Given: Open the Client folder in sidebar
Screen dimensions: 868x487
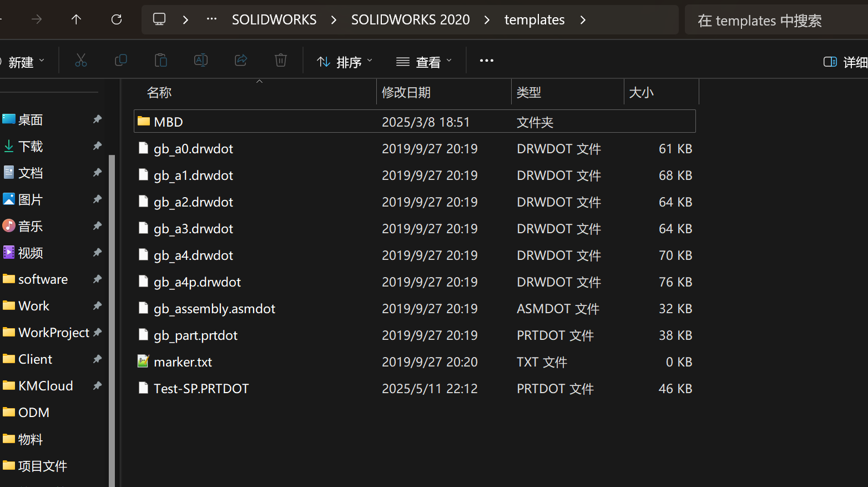Looking at the screenshot, I should pos(36,359).
